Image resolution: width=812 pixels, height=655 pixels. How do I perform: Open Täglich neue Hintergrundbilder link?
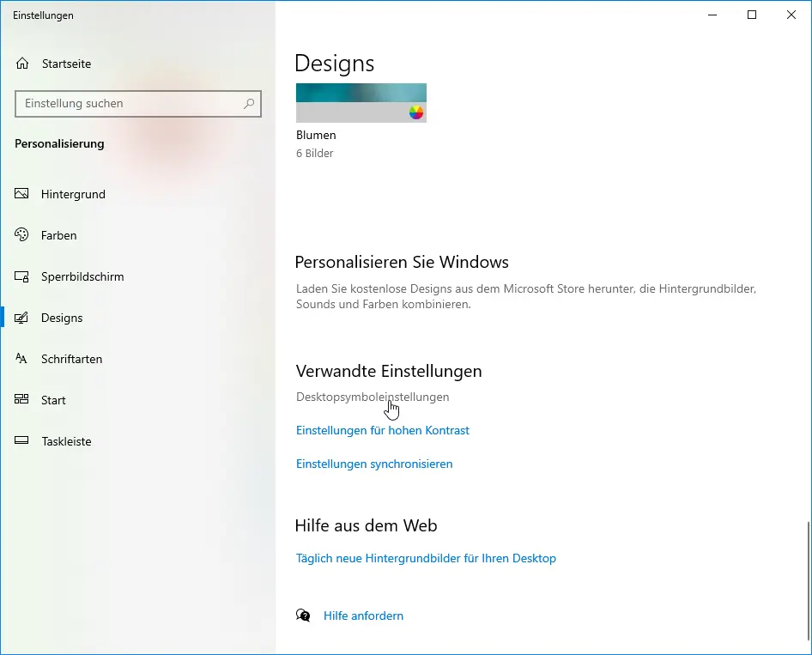coord(426,558)
